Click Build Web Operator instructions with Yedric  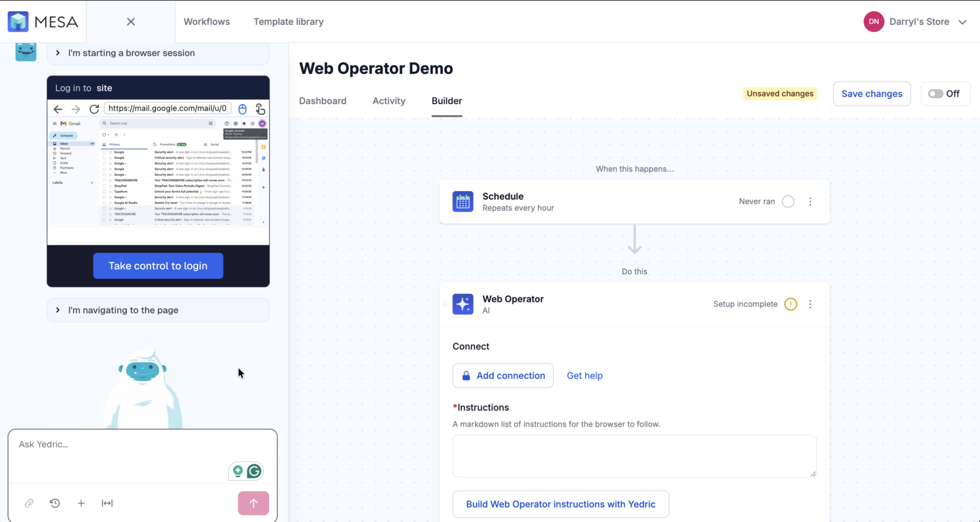pos(560,504)
